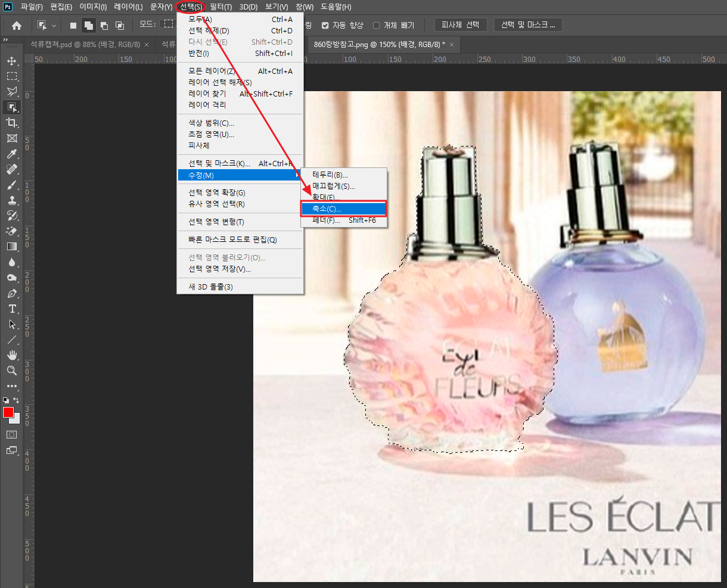Viewport: 727px width, 588px height.
Task: Close the 860랑방참고.png tab
Action: pos(452,45)
